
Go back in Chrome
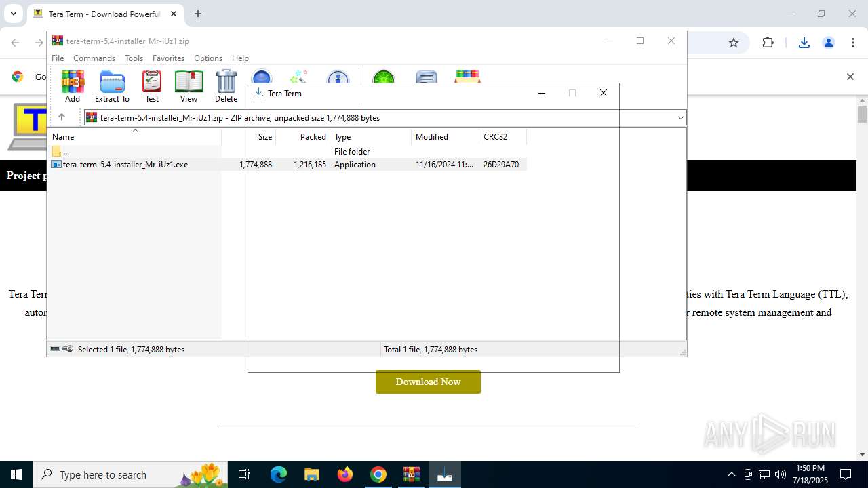(15, 43)
